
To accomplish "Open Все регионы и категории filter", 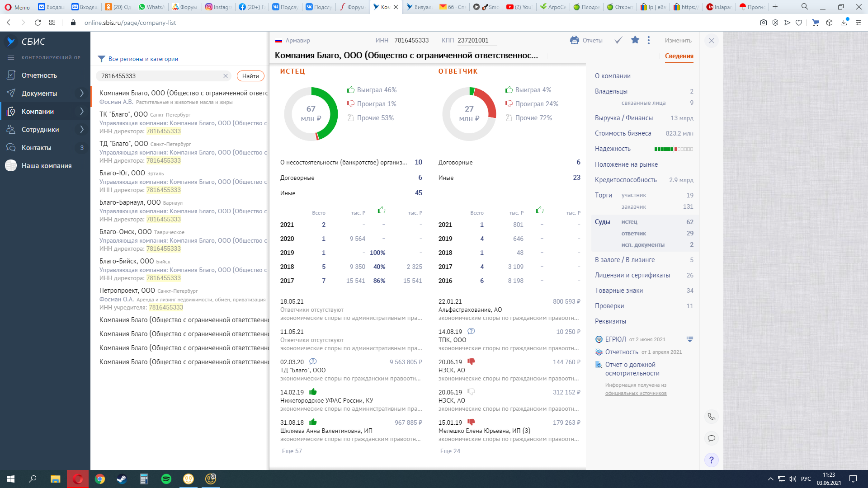I will [x=143, y=59].
